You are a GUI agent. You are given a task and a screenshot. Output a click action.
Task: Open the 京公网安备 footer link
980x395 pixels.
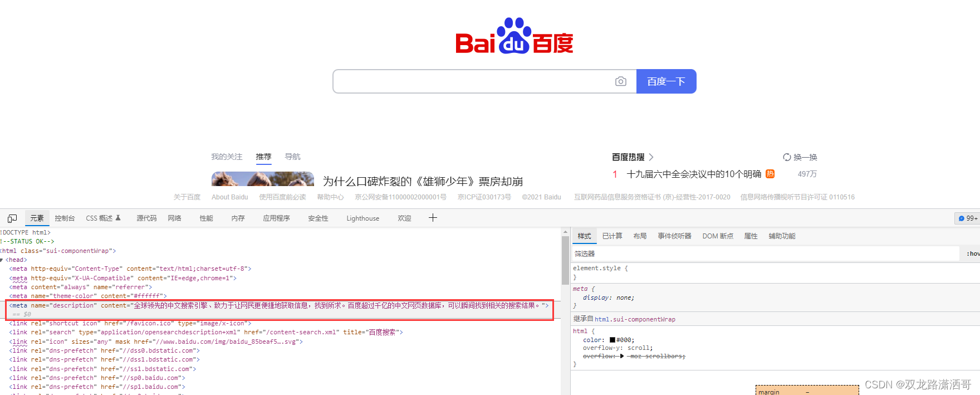[x=400, y=197]
